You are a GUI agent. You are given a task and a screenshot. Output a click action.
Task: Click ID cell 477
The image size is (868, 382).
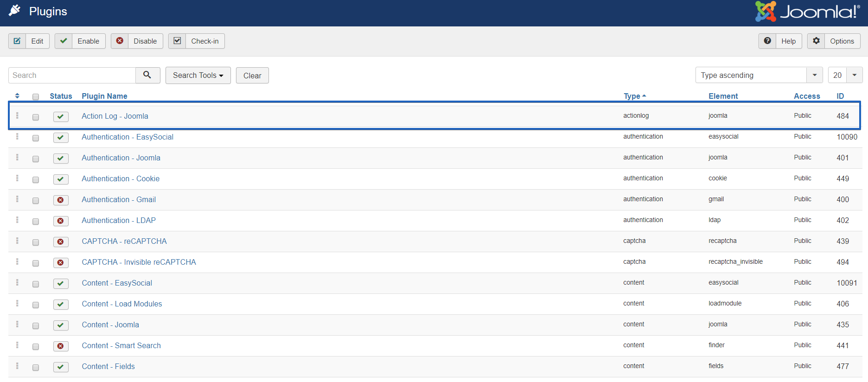[842, 366]
